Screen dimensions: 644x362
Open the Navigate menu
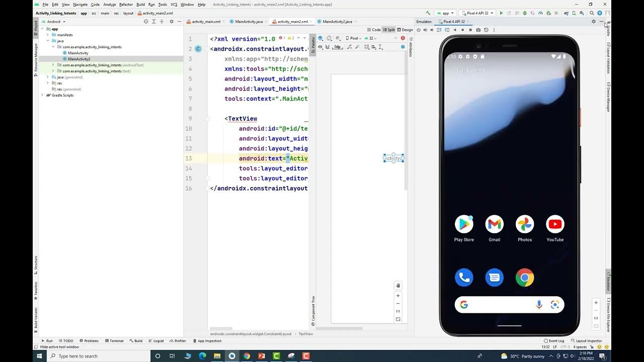pos(80,5)
